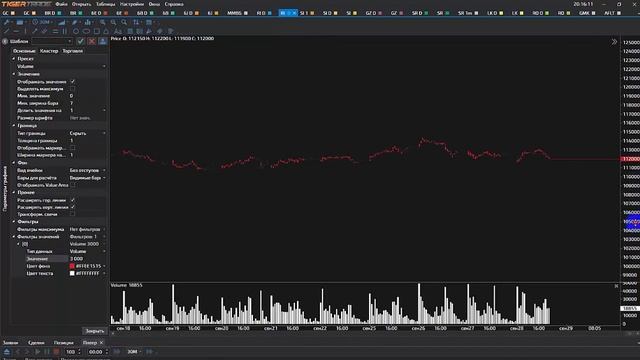Open the Volume preset dropdown
The width and height of the screenshot is (640, 360).
61,66
